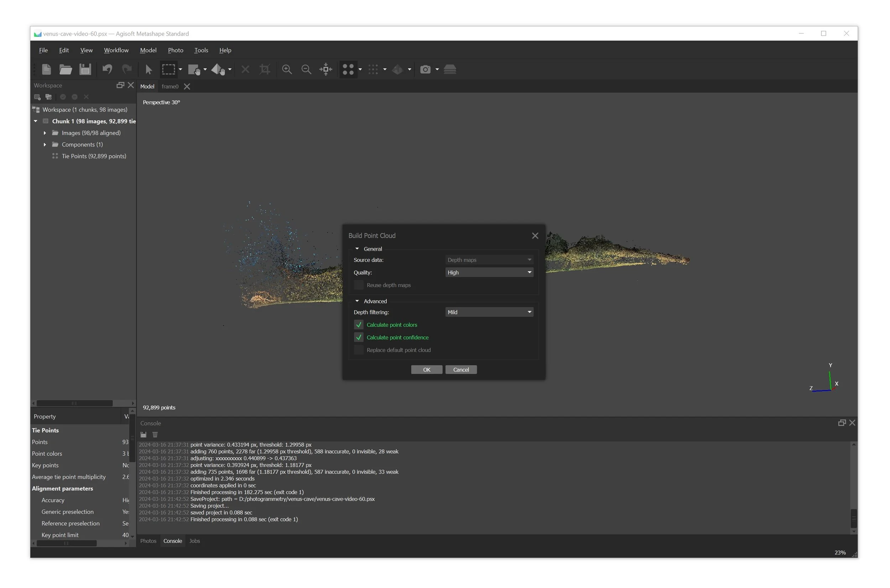
Task: Switch to the Jobs tab
Action: [194, 541]
